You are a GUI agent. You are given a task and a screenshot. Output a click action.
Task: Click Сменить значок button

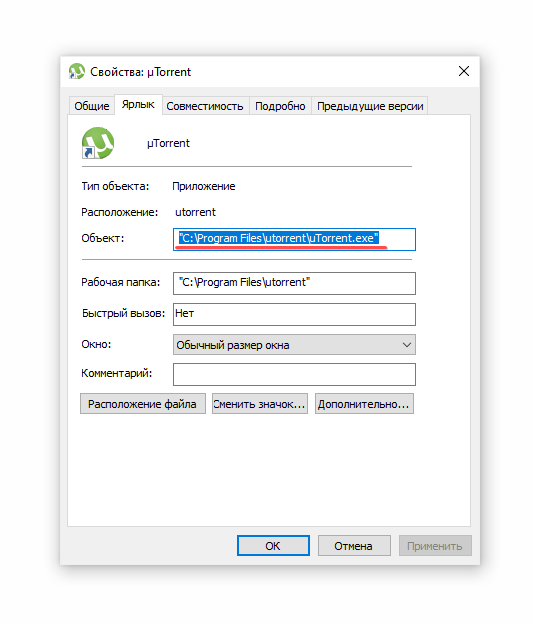(x=260, y=404)
